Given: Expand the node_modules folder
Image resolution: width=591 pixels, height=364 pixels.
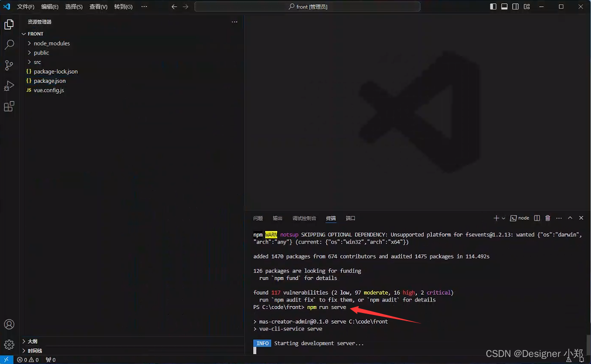Looking at the screenshot, I should (132, 43).
